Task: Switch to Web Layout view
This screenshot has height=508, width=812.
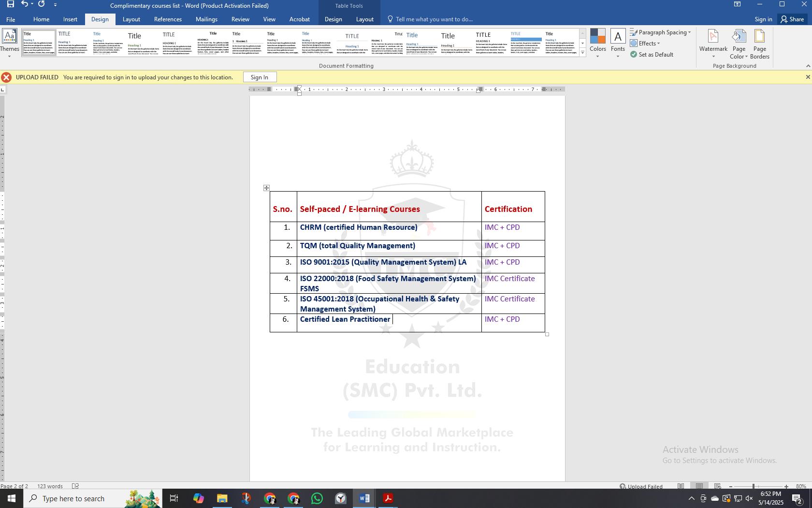Action: 718,486
